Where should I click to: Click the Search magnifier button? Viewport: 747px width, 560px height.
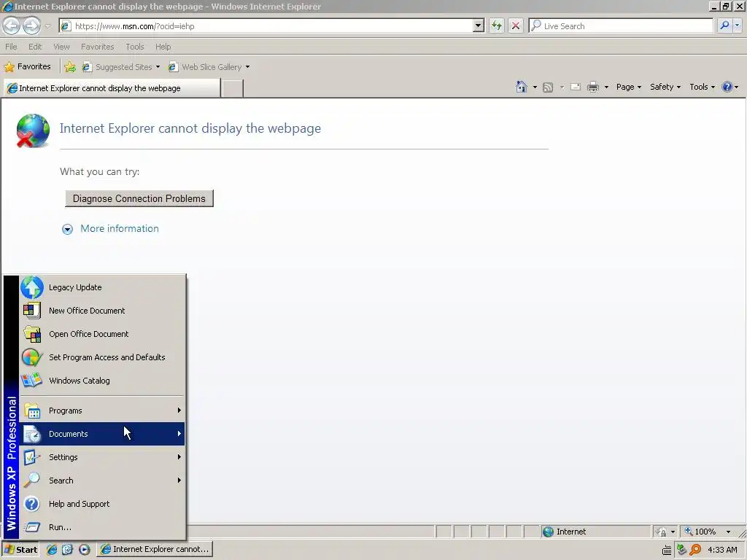click(724, 26)
